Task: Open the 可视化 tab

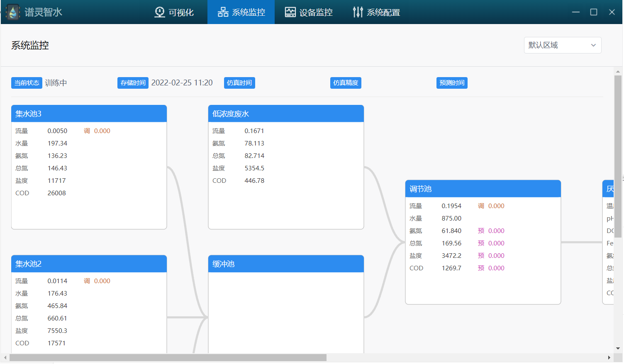Action: (x=174, y=12)
